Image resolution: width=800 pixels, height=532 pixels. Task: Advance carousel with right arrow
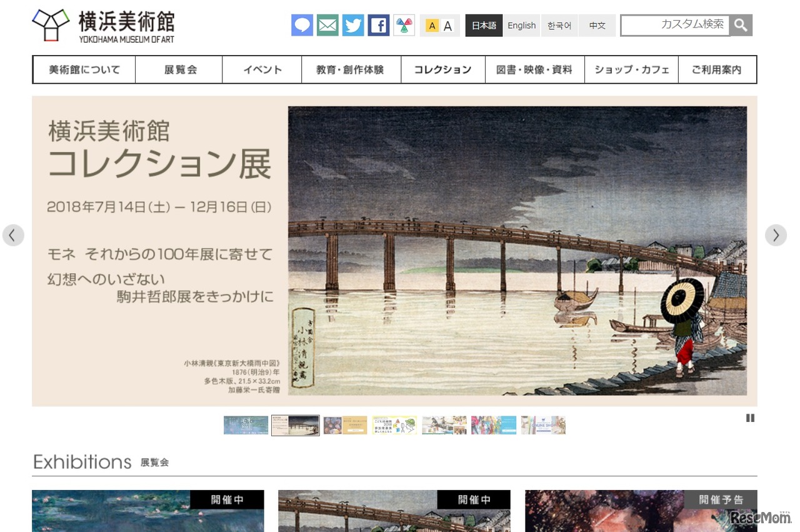(x=776, y=235)
